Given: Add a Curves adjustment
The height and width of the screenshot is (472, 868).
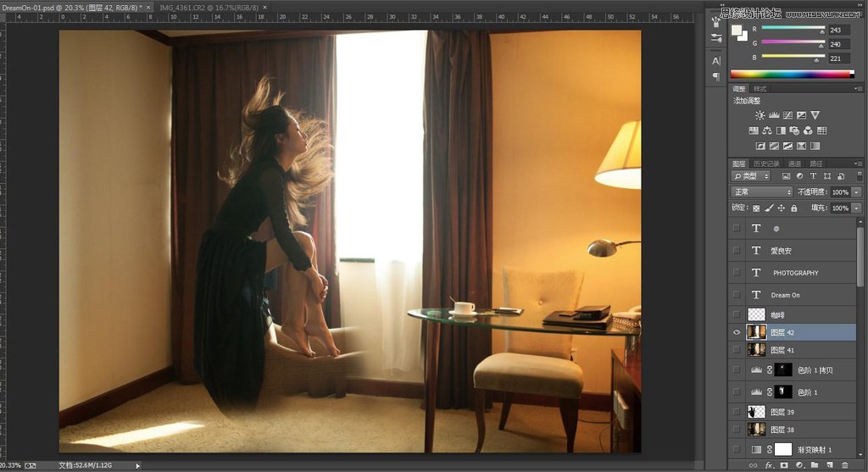Looking at the screenshot, I should (x=787, y=115).
